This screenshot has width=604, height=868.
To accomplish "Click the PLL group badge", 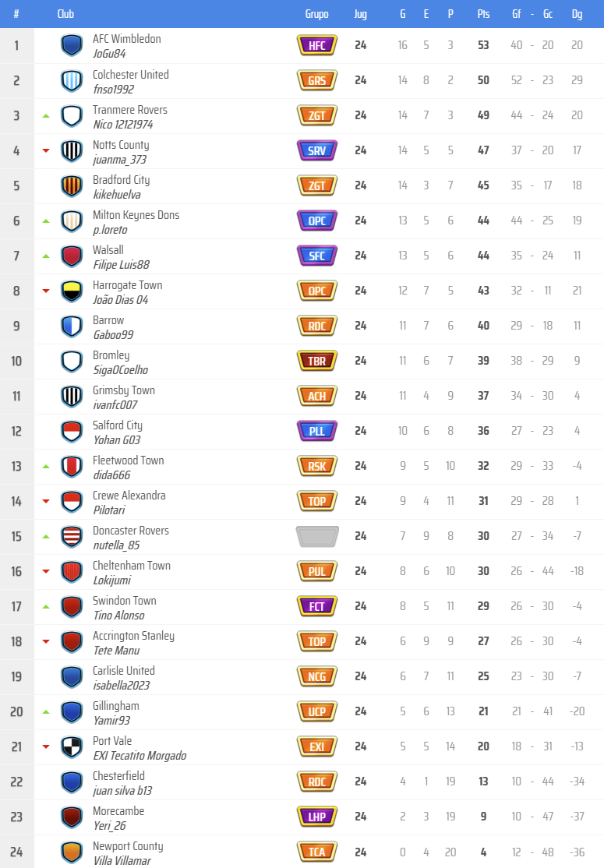I will click(316, 431).
